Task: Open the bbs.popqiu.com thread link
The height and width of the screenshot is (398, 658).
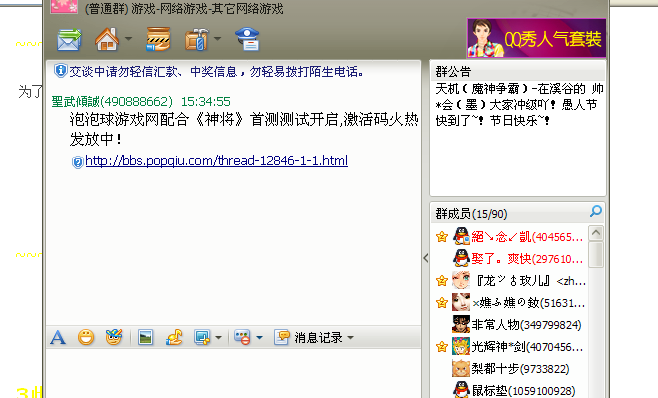Action: coord(217,161)
